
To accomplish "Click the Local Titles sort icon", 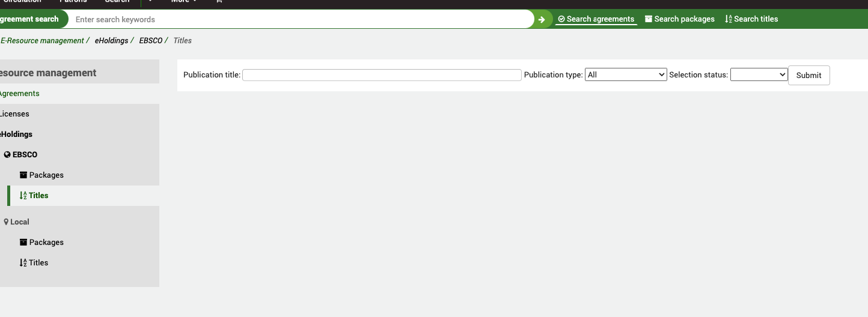I will coord(23,263).
